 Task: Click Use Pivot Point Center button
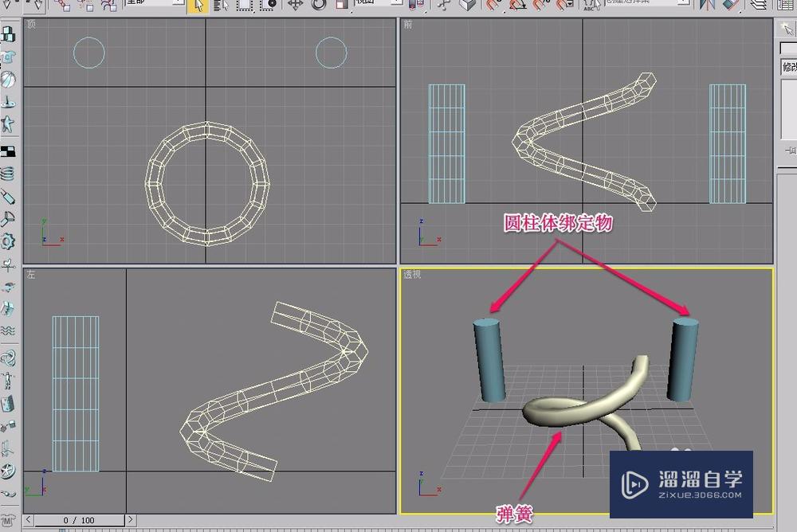coord(416,5)
